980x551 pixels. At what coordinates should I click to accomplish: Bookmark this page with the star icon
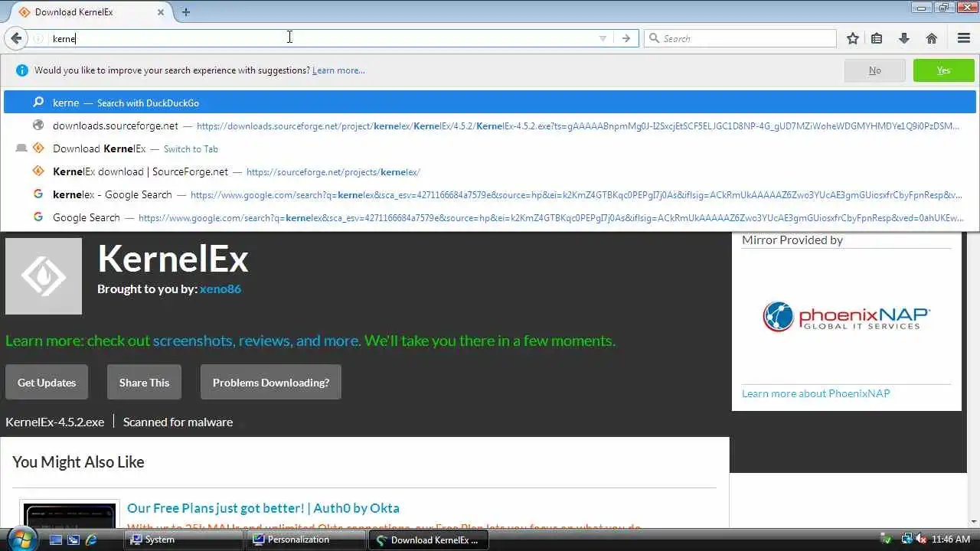coord(853,38)
